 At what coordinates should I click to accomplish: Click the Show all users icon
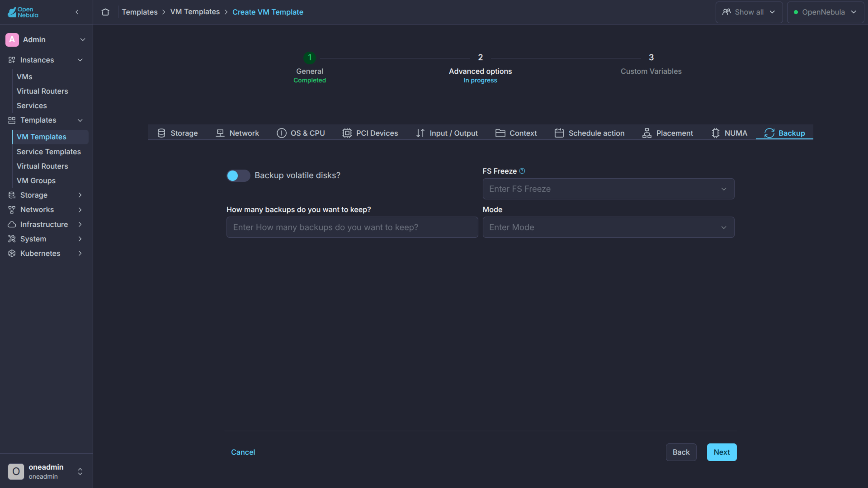pos(726,12)
